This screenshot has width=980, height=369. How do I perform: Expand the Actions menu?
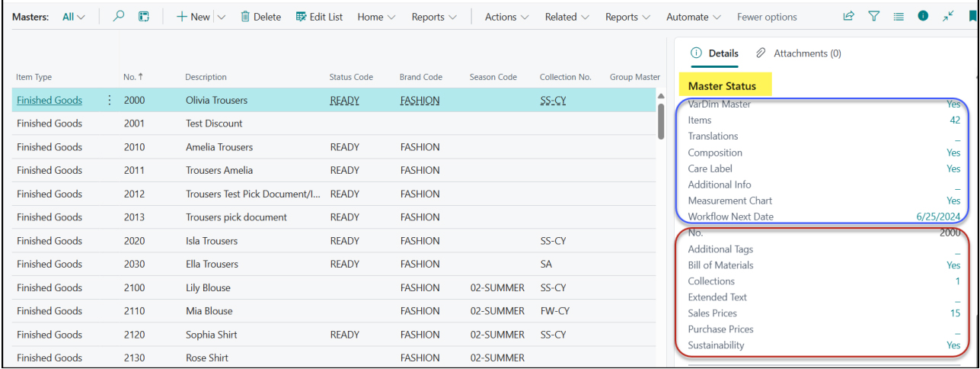(x=507, y=17)
